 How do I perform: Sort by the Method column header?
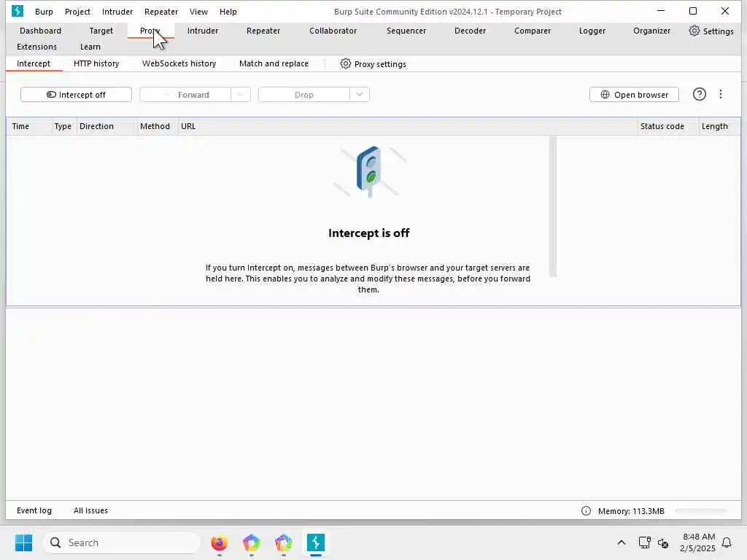[x=158, y=126]
